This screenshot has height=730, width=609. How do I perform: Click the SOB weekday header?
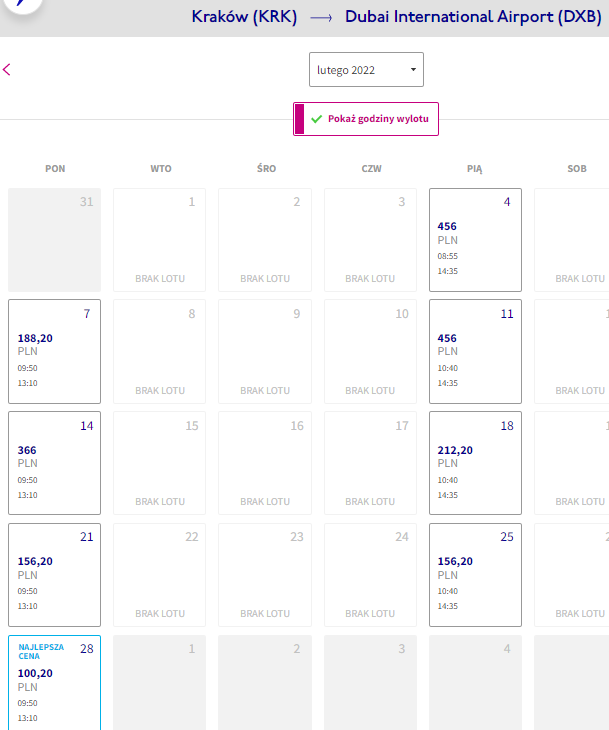tap(577, 169)
